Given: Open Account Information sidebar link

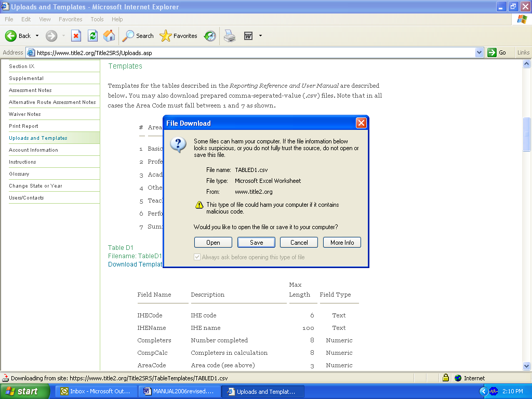Looking at the screenshot, I should 33,150.
